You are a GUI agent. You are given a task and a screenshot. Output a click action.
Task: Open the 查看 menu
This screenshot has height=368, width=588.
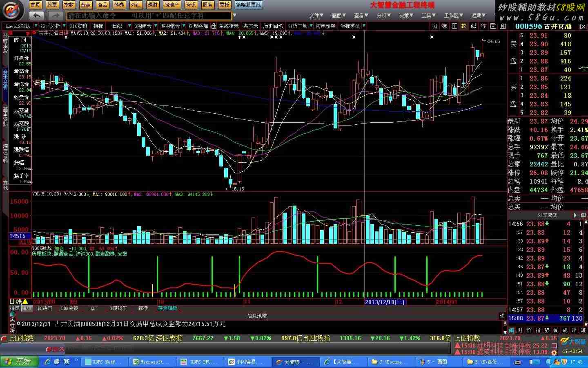[x=361, y=16]
